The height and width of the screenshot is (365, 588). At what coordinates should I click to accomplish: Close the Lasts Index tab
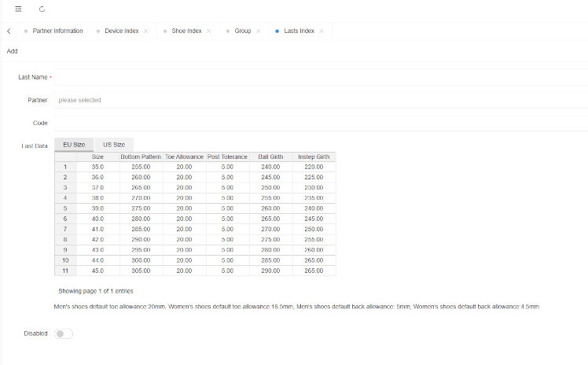[x=322, y=31]
